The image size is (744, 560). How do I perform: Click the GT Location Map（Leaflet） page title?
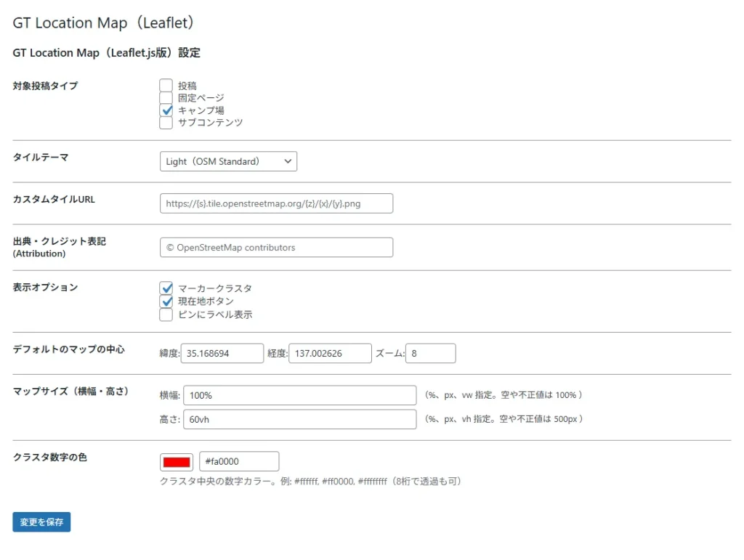click(103, 23)
